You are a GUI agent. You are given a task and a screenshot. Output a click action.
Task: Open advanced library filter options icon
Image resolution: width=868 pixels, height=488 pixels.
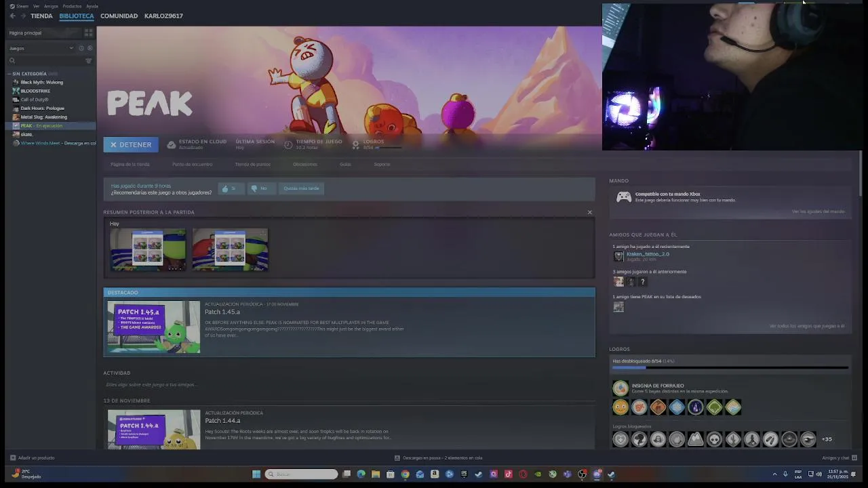(88, 61)
